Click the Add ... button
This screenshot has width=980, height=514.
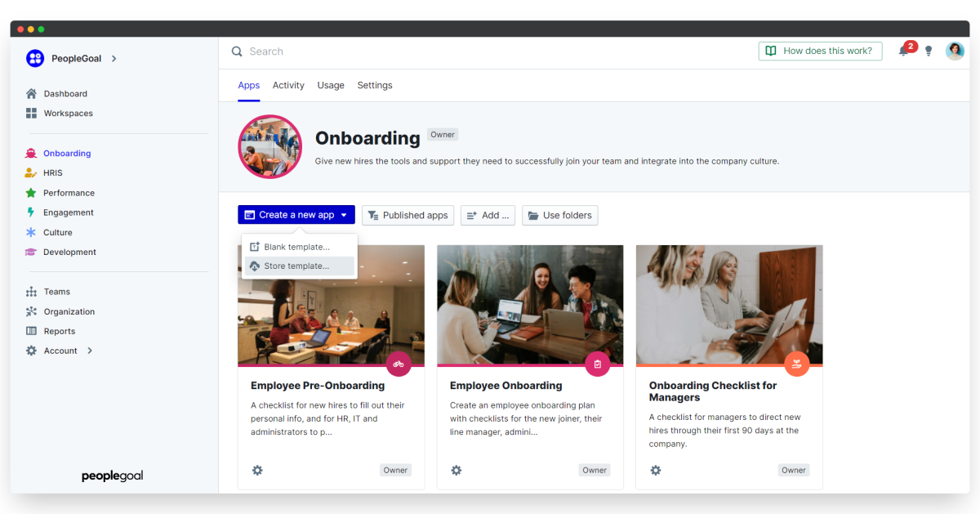pyautogui.click(x=488, y=215)
